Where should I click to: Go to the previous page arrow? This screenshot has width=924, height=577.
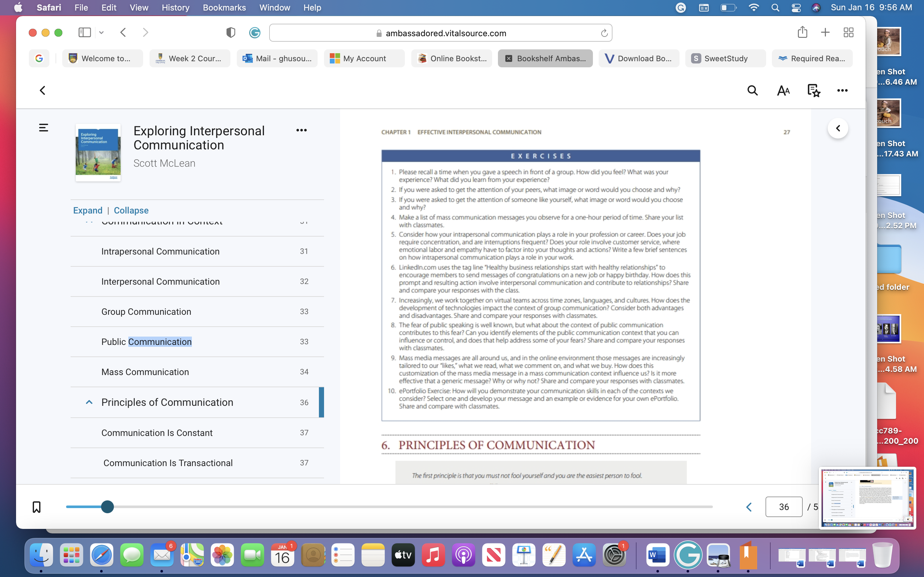point(749,507)
